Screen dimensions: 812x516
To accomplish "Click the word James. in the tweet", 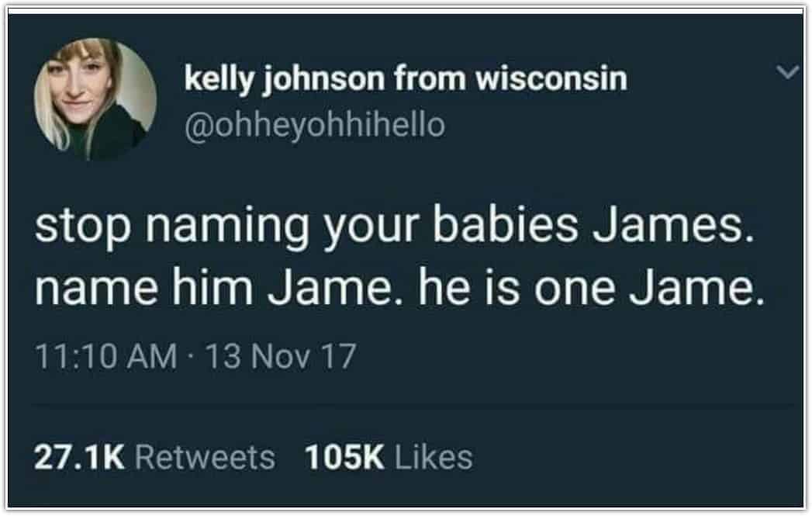I will (673, 225).
